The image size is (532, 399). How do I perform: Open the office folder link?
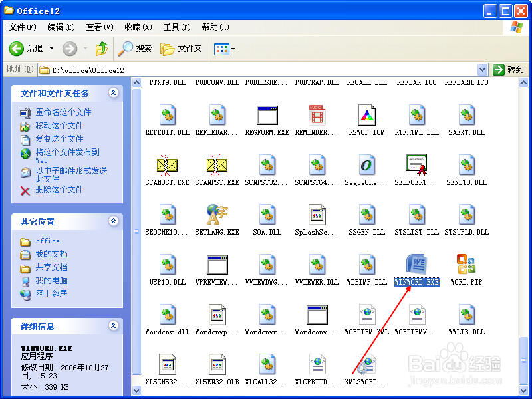coord(48,241)
